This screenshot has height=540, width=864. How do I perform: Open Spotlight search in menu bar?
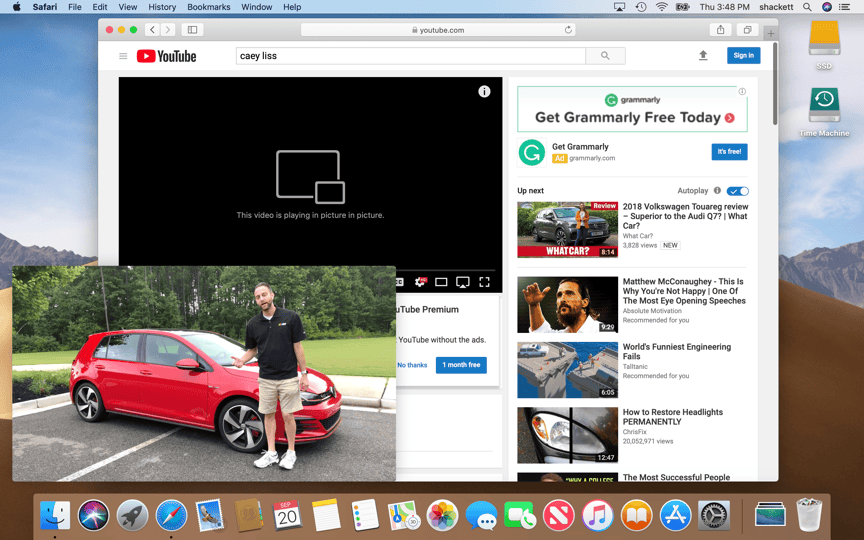pyautogui.click(x=807, y=7)
